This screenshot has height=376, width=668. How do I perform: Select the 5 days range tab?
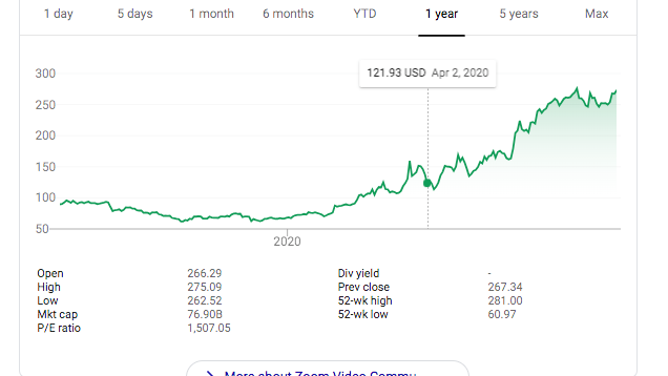(x=135, y=14)
